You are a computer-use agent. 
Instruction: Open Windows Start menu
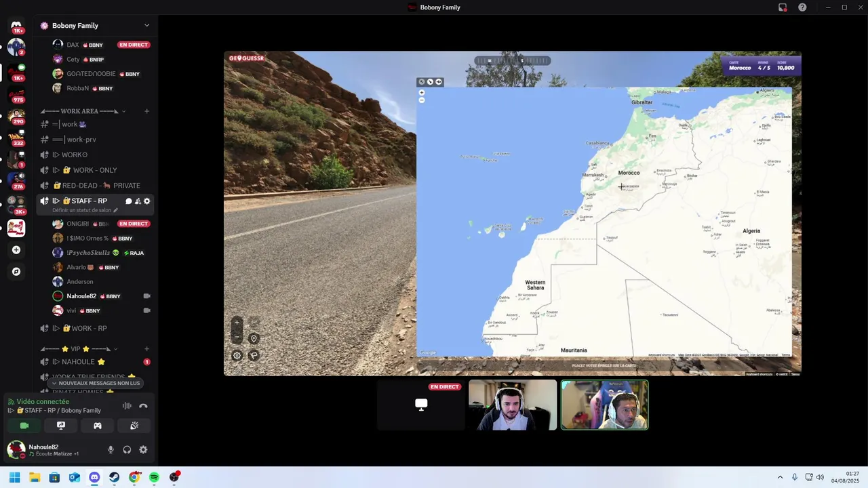click(x=15, y=477)
